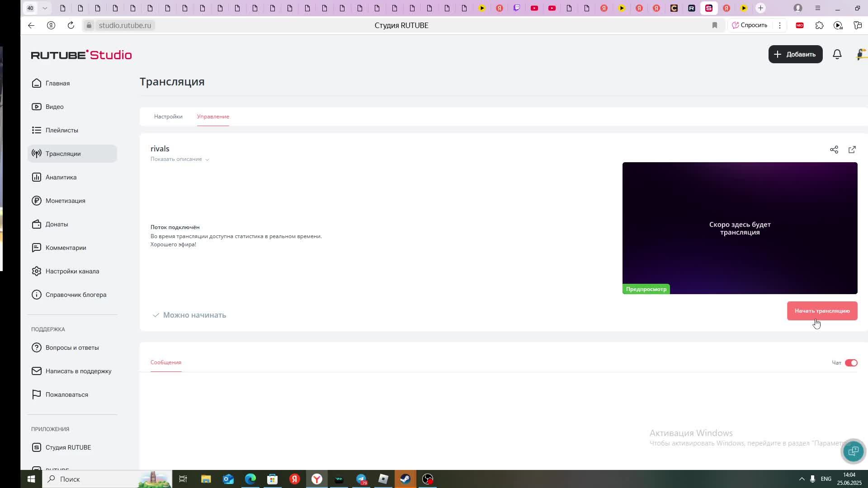Open the support chat floating button

(853, 451)
